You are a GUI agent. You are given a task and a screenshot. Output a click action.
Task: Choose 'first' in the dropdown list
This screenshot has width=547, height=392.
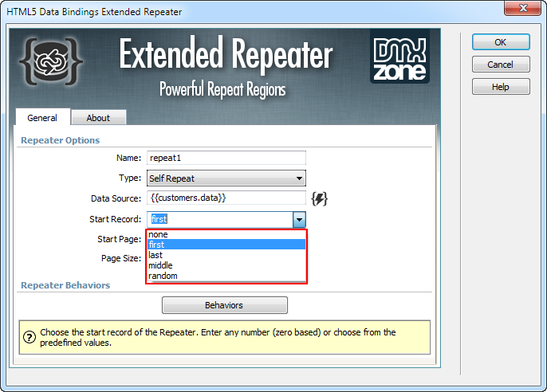[226, 245]
